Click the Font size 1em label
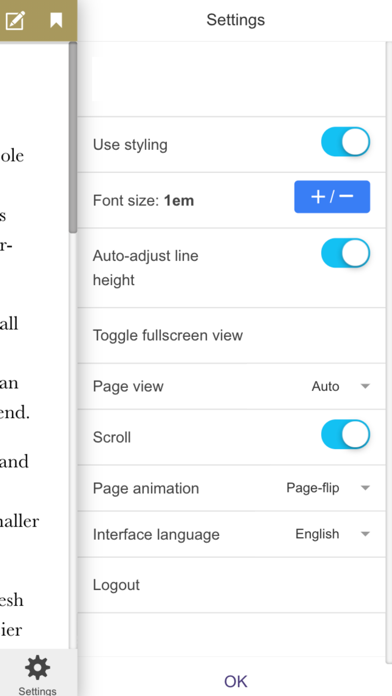This screenshot has width=392, height=696. click(x=143, y=201)
